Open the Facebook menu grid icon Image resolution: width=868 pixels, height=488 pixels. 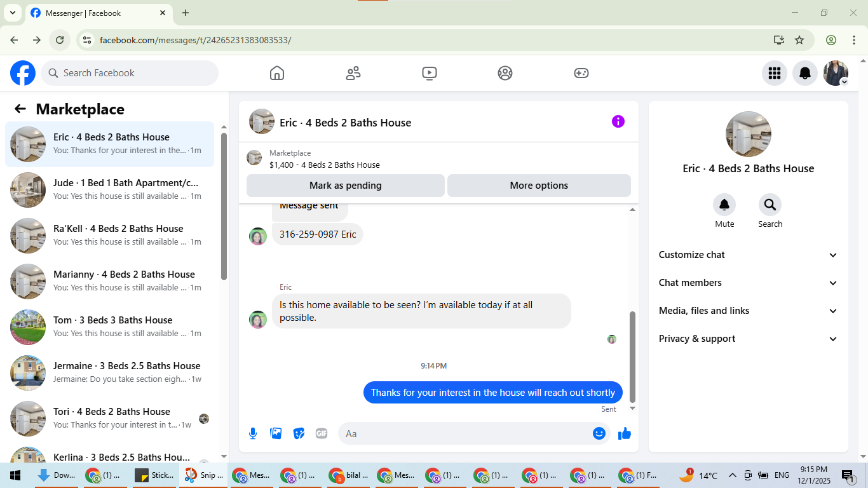(x=775, y=73)
